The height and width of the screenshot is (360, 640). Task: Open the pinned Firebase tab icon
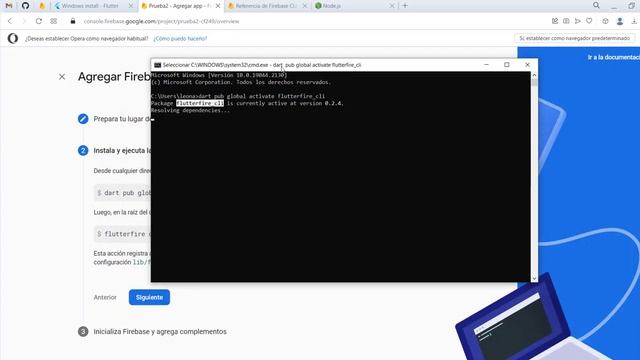(42, 6)
